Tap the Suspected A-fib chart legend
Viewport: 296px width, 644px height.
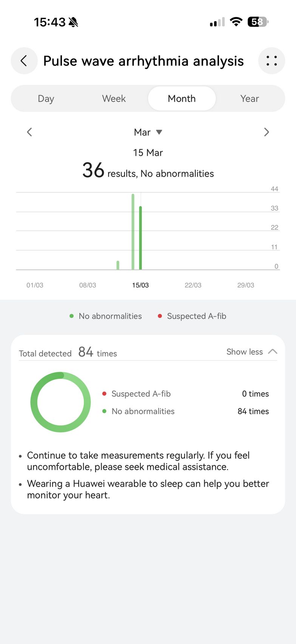[x=192, y=316]
